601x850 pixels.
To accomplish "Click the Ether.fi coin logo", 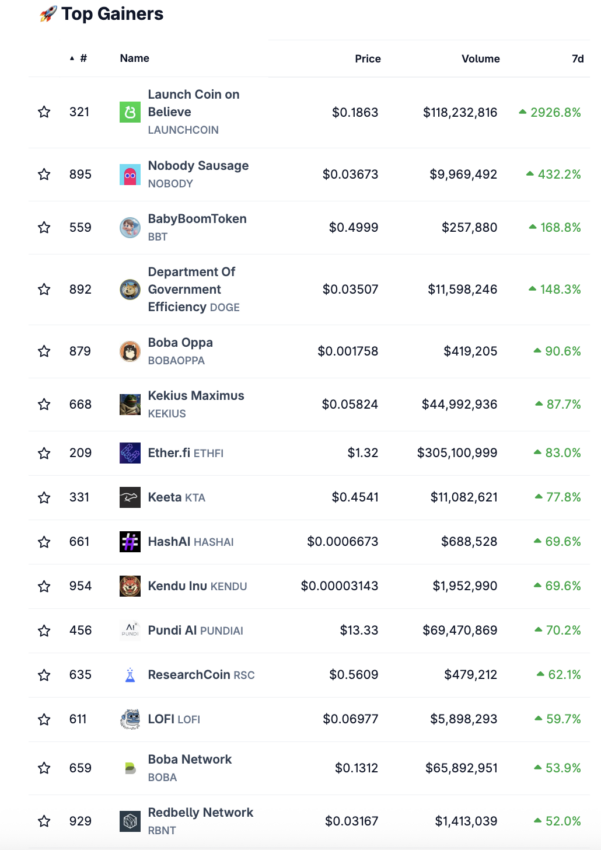I will coord(130,453).
